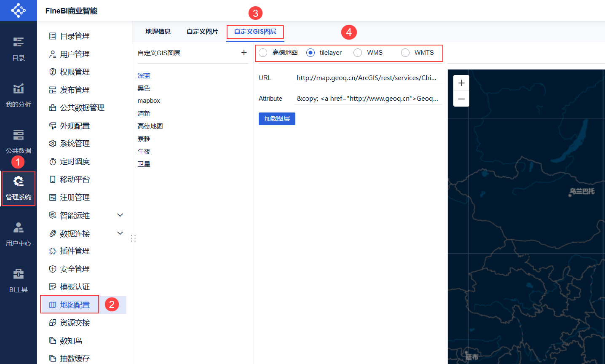Click the 公共数据管理 icon
The width and height of the screenshot is (605, 364).
pos(53,108)
